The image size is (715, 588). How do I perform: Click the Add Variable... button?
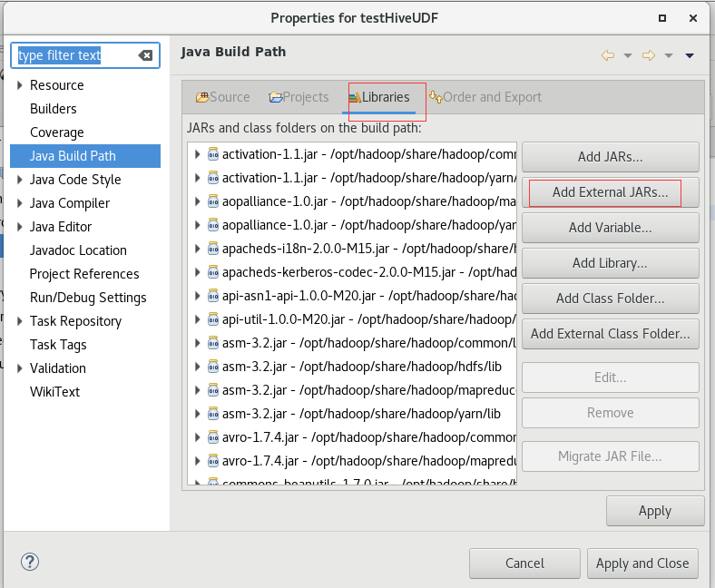tap(610, 228)
